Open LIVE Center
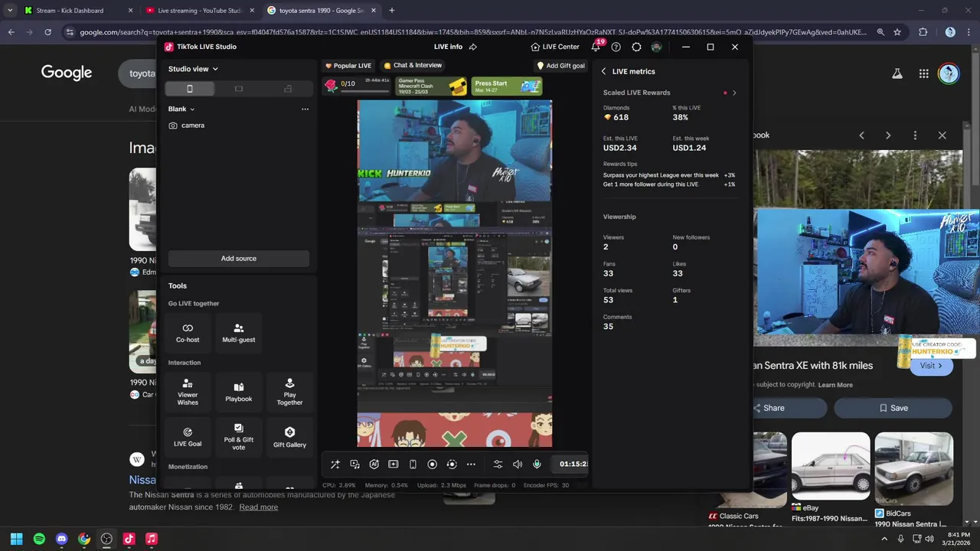 (x=555, y=47)
